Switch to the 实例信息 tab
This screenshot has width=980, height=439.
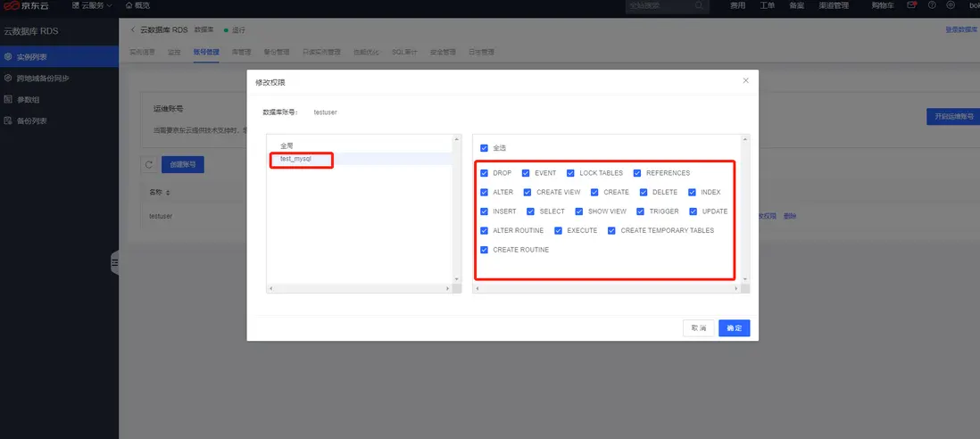(x=143, y=53)
